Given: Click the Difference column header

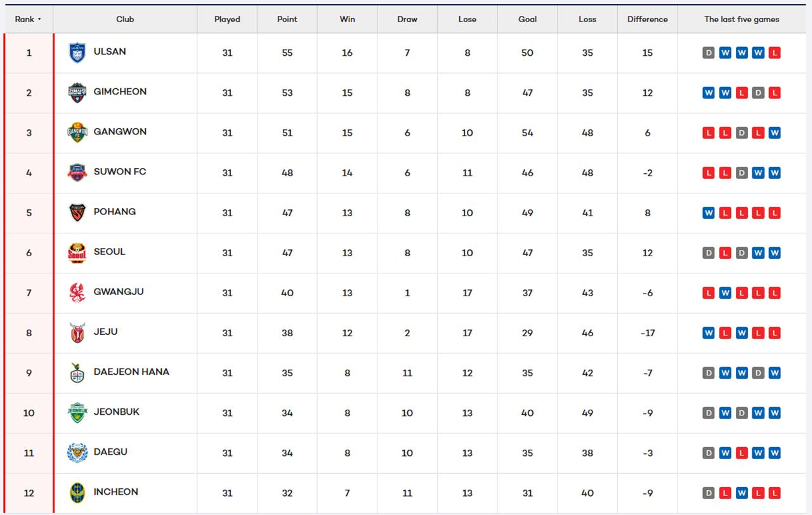Looking at the screenshot, I should click(x=647, y=20).
